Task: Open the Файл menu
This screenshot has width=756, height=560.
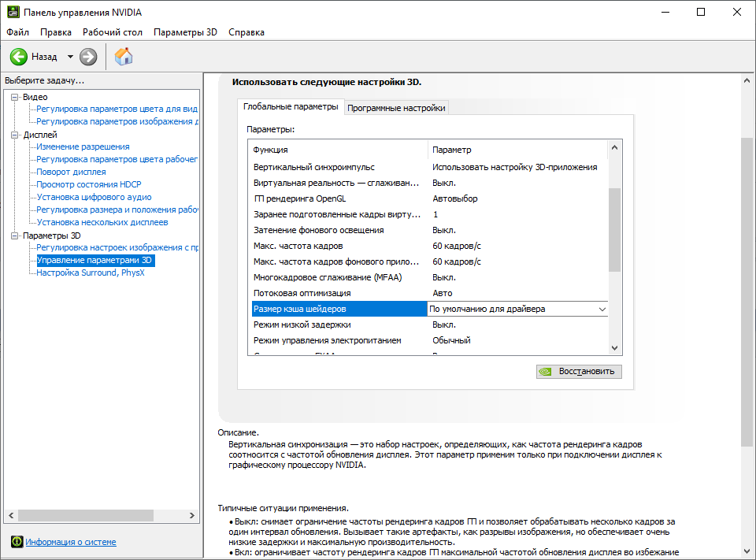Action: tap(17, 32)
